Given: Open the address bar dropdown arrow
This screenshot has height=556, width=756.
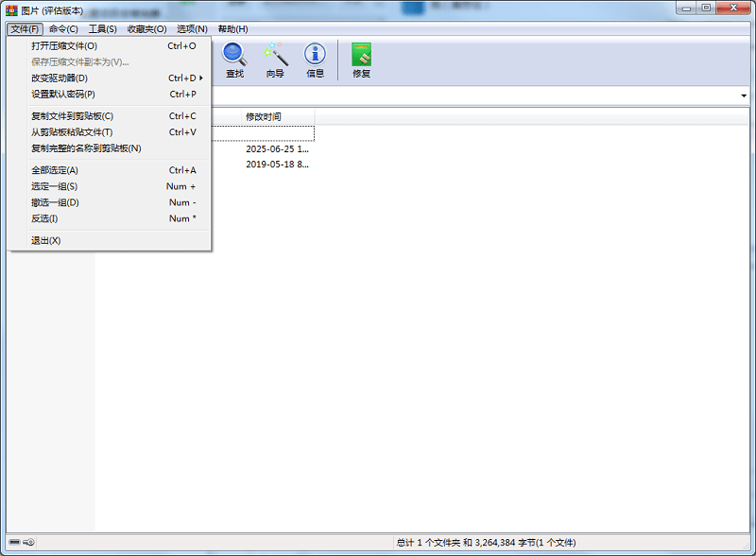Looking at the screenshot, I should (x=744, y=96).
